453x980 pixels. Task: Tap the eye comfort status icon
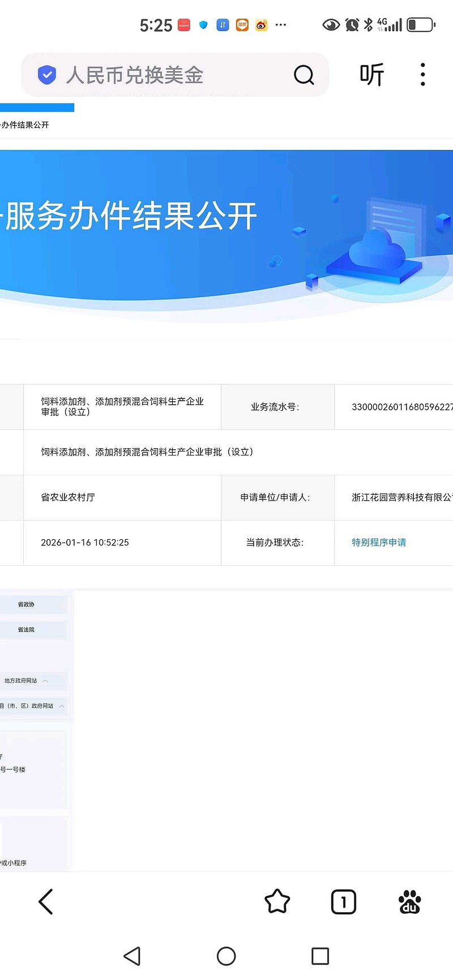click(x=331, y=25)
